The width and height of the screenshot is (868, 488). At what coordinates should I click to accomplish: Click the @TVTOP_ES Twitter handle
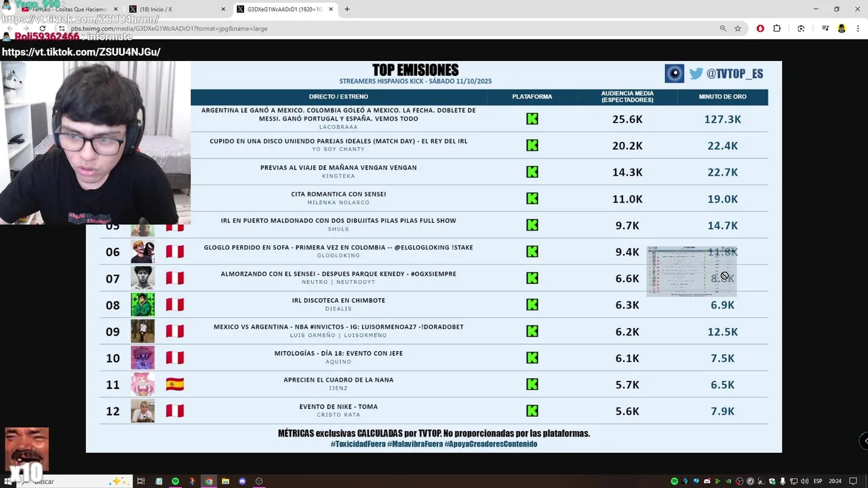point(735,74)
